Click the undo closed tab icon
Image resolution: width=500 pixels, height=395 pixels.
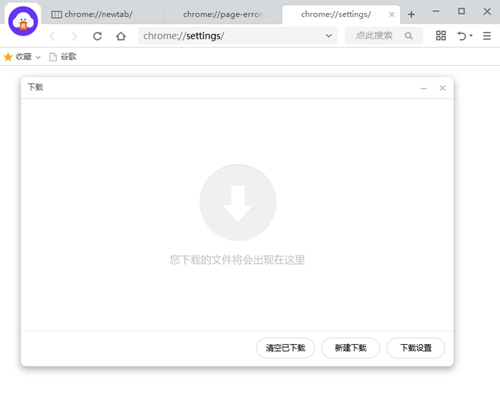coord(462,36)
